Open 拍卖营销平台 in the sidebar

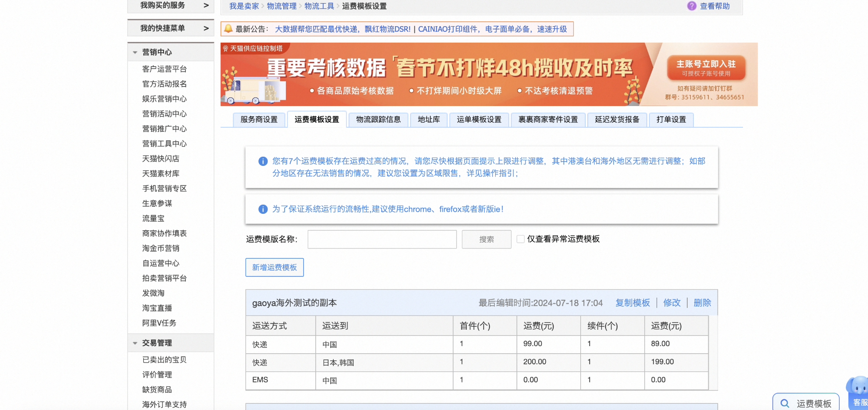[x=164, y=278]
